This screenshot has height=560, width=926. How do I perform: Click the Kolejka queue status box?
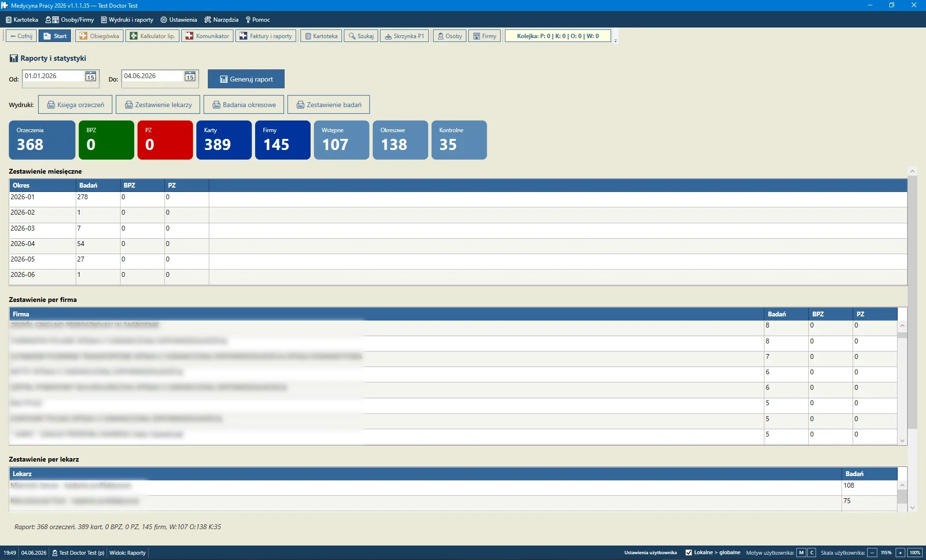558,36
